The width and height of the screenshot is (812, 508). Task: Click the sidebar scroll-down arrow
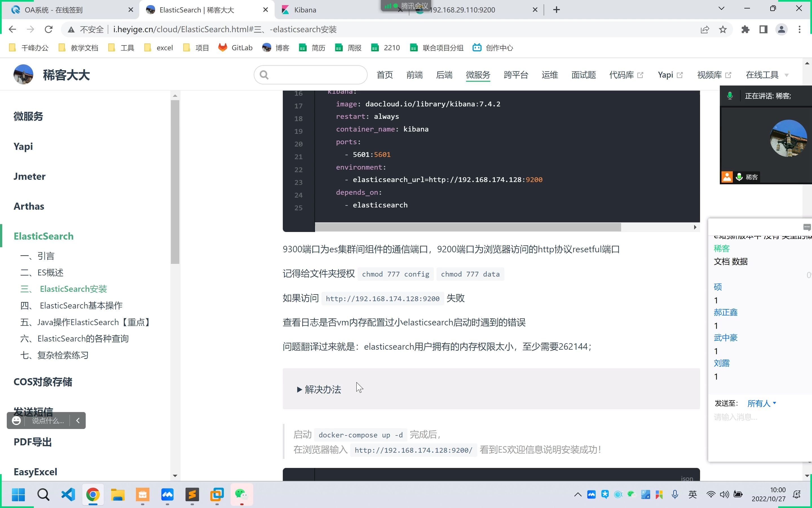175,476
